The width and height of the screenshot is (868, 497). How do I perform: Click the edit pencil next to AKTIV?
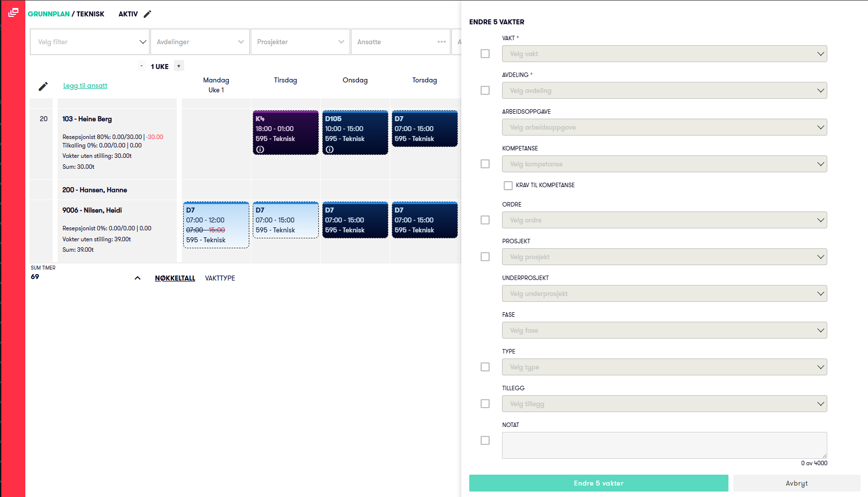(x=147, y=14)
